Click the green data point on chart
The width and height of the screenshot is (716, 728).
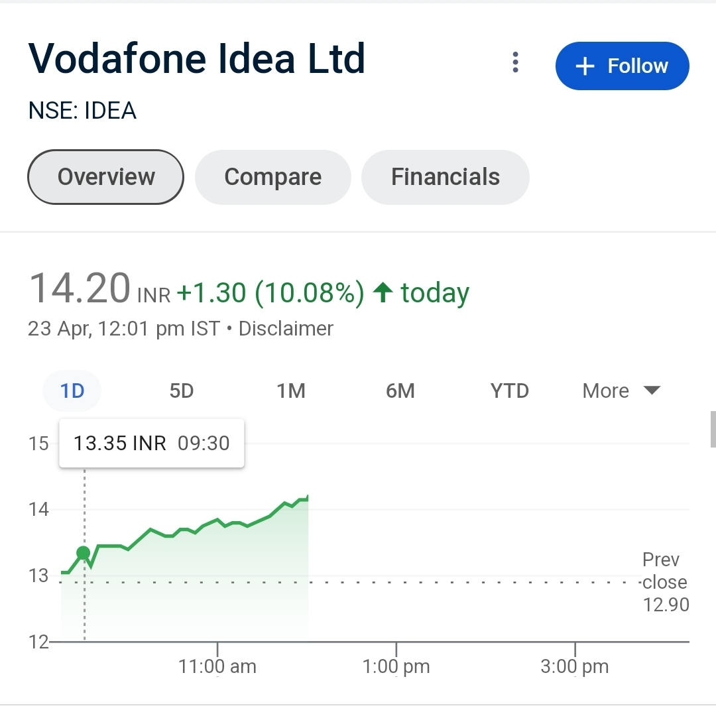pos(83,553)
